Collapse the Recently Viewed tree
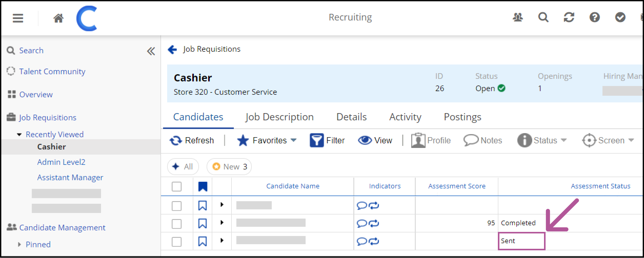 coord(19,135)
